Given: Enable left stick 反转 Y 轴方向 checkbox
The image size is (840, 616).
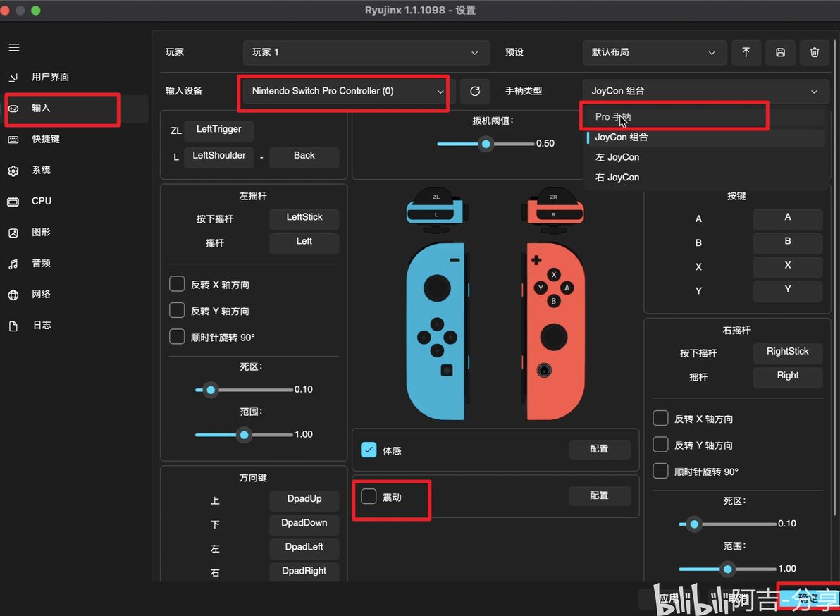Looking at the screenshot, I should [x=177, y=310].
